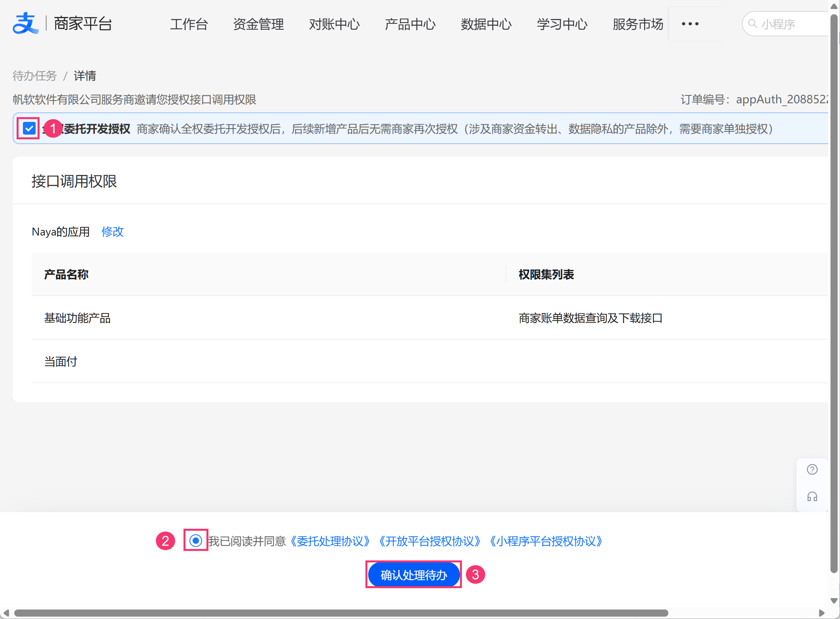
Task: Go to 产品中心 in navigation
Action: coord(410,25)
